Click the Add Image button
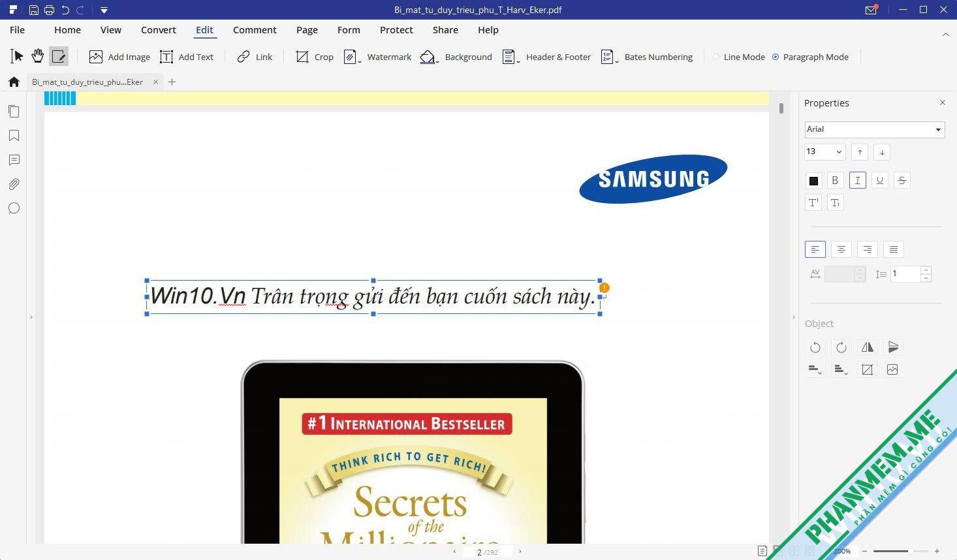 point(119,57)
